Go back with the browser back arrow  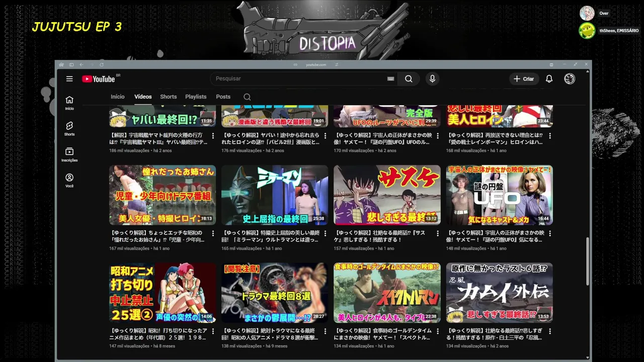(82, 65)
